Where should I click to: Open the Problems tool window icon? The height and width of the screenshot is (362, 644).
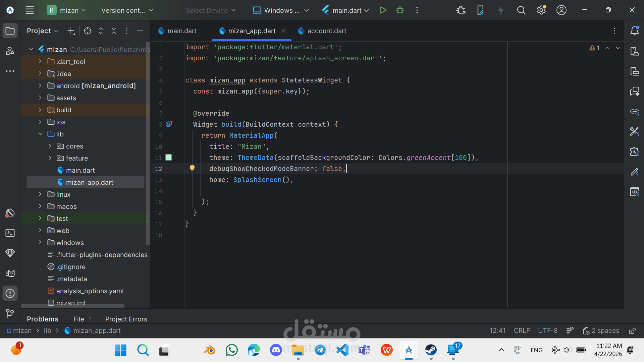tap(10, 293)
